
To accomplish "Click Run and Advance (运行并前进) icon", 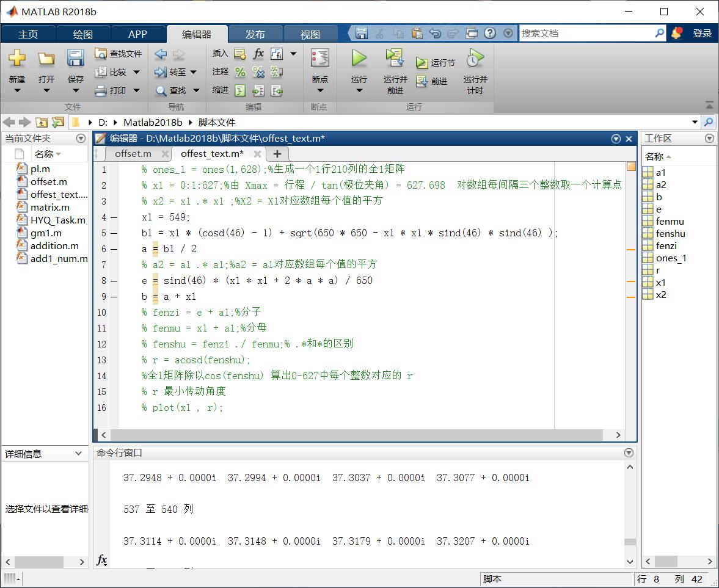I will tap(395, 58).
